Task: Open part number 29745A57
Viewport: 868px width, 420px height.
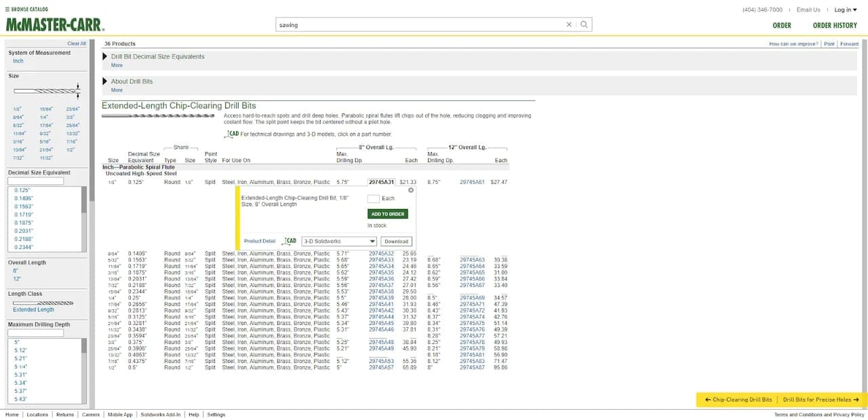Action: pos(381,368)
